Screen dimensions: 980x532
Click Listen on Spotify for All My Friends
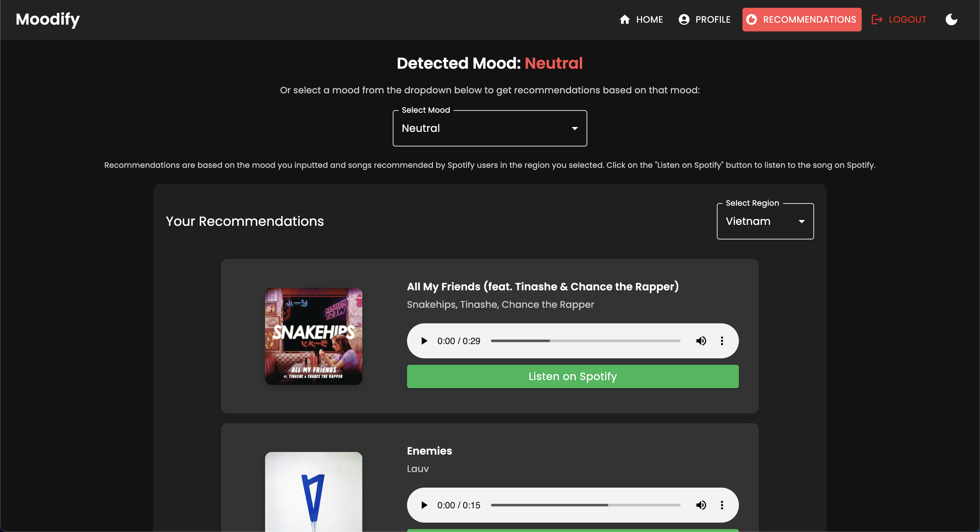click(x=572, y=376)
